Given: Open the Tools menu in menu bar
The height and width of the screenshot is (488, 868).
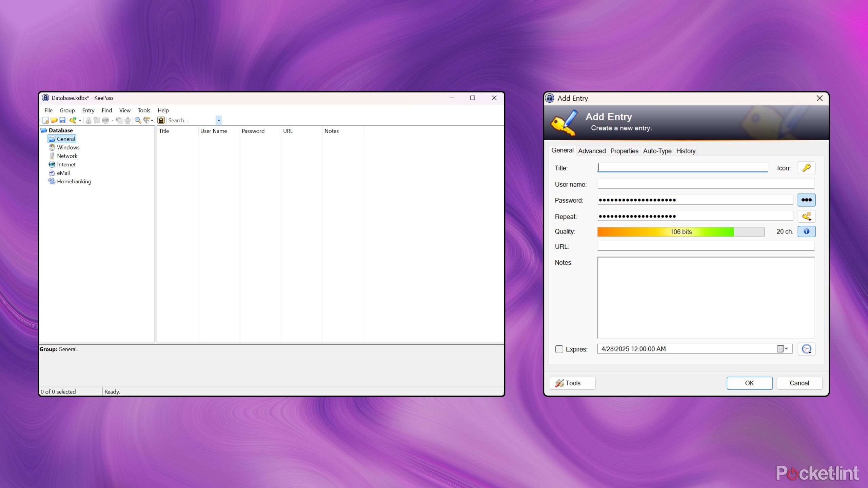Looking at the screenshot, I should pos(144,110).
